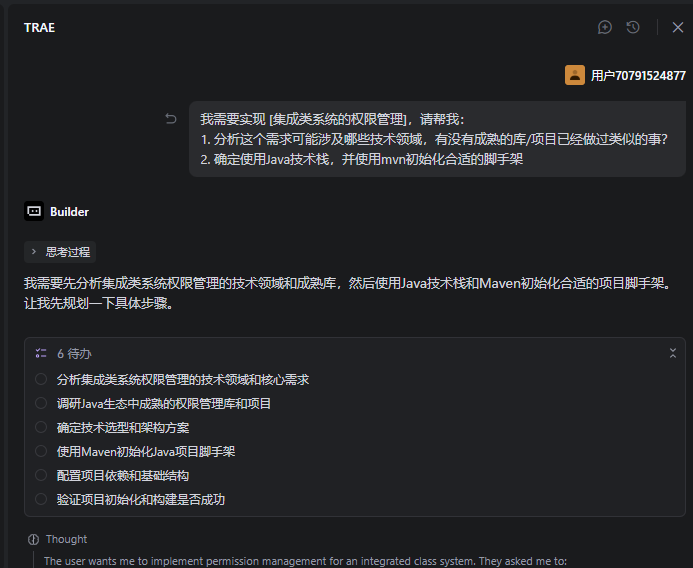
Task: Toggle the Thought section open
Action: 66,539
